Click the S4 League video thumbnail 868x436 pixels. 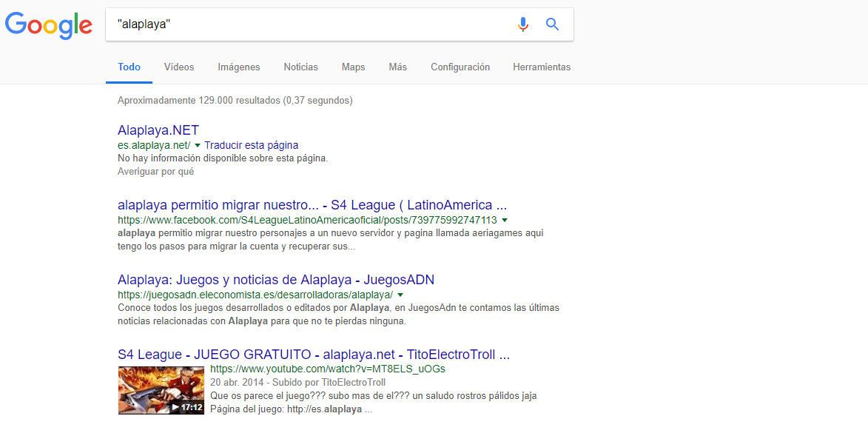[x=161, y=390]
